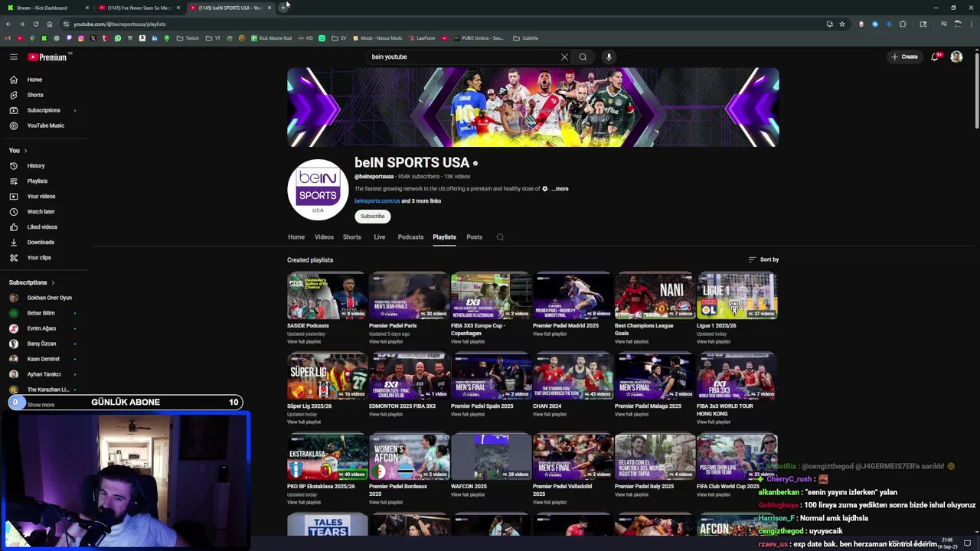View full playlist for Ligue 1 2025/26
Viewport: 980px width, 551px height.
click(713, 342)
